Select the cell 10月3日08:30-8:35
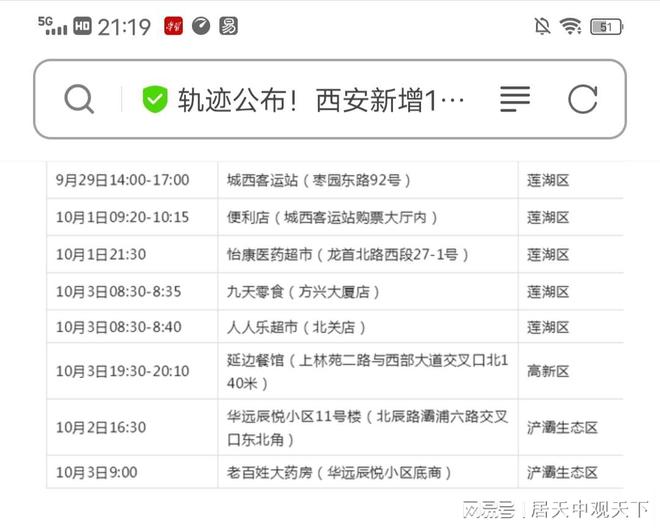 coord(132,291)
